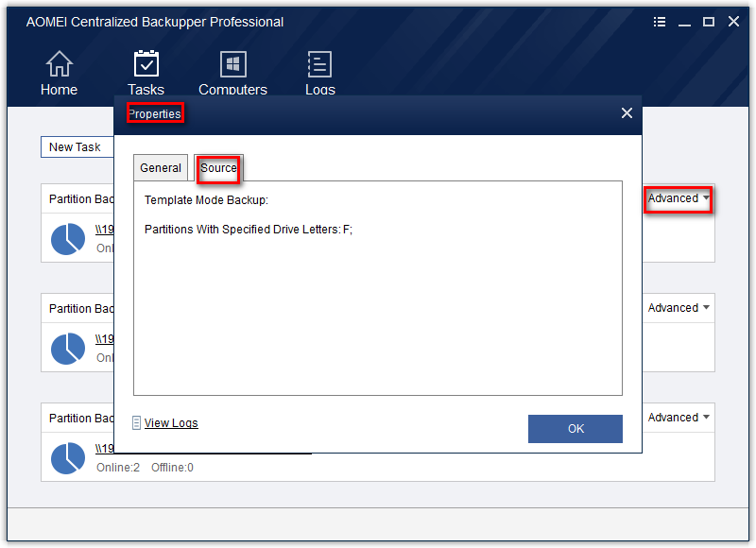Switch to the General tab

(161, 168)
